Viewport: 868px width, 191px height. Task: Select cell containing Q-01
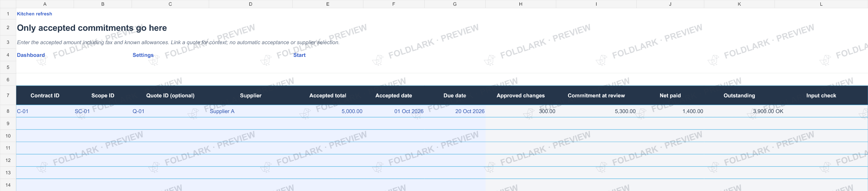coord(170,111)
